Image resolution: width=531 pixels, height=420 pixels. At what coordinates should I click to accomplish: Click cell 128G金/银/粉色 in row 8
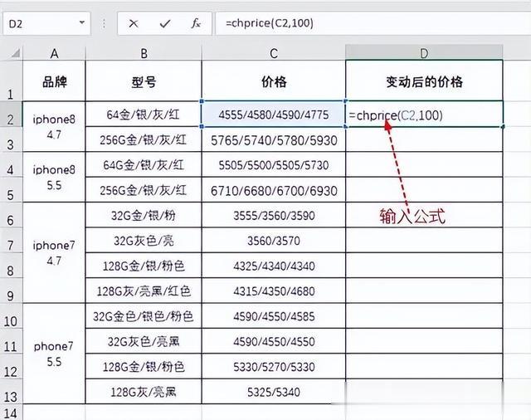144,266
